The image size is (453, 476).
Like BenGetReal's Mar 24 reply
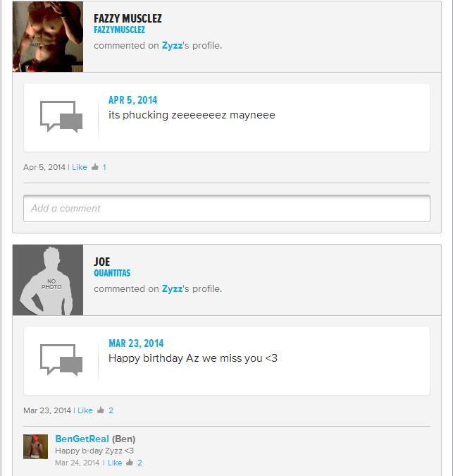point(115,463)
